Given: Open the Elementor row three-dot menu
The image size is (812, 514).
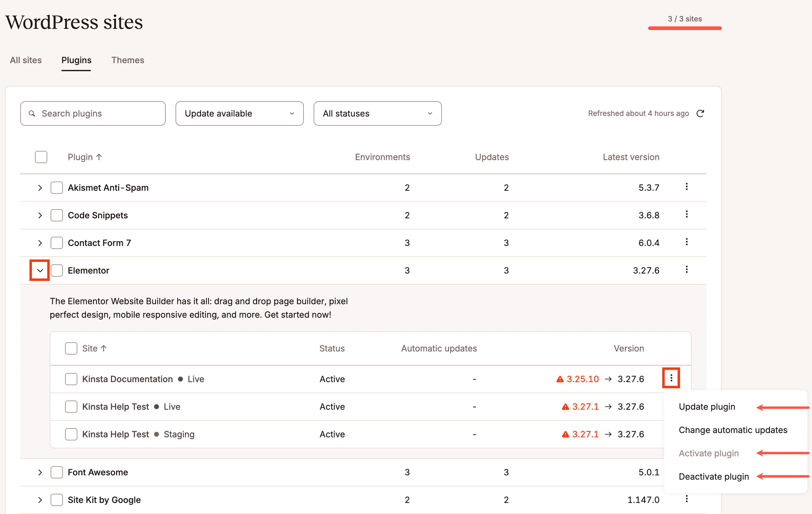Looking at the screenshot, I should pos(686,270).
